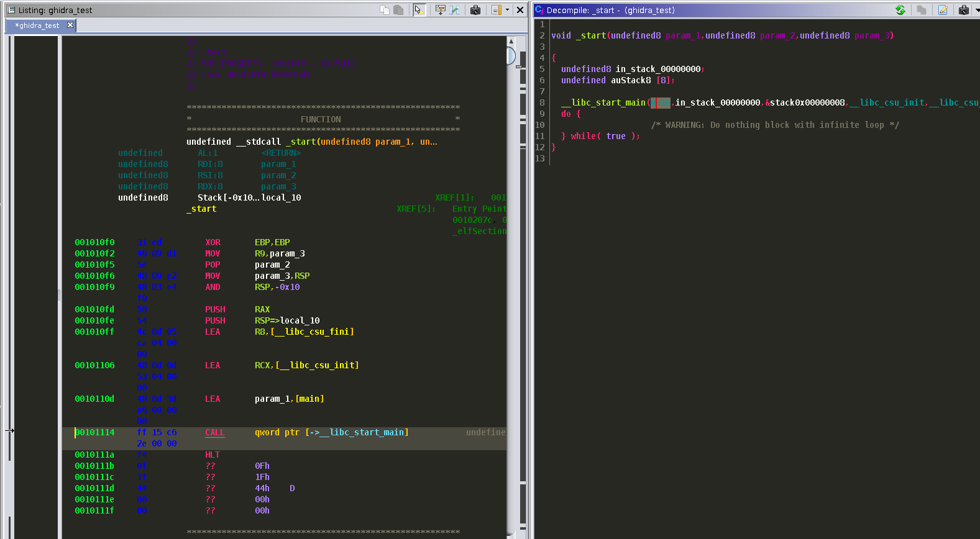Click address 00101106 in listing

point(94,365)
